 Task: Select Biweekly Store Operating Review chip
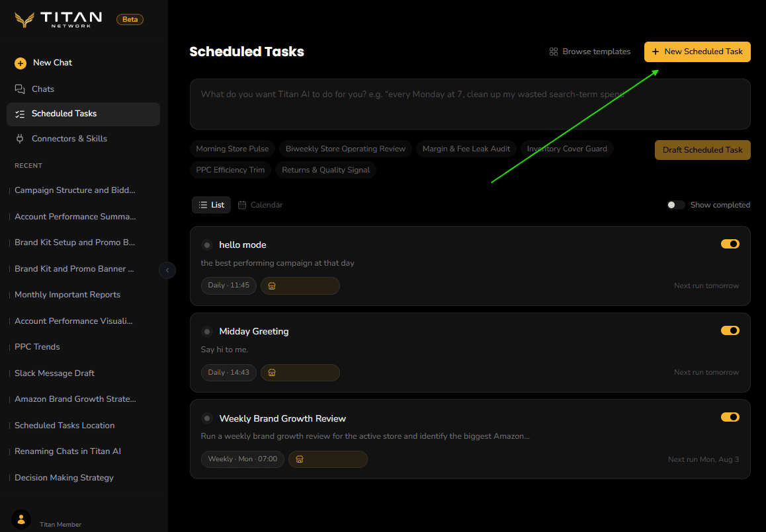tap(345, 149)
